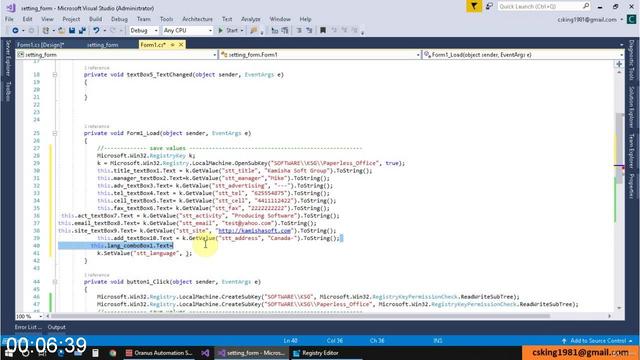This screenshot has width=640, height=360.
Task: Click the Windows Start button
Action: pyautogui.click(x=8, y=353)
